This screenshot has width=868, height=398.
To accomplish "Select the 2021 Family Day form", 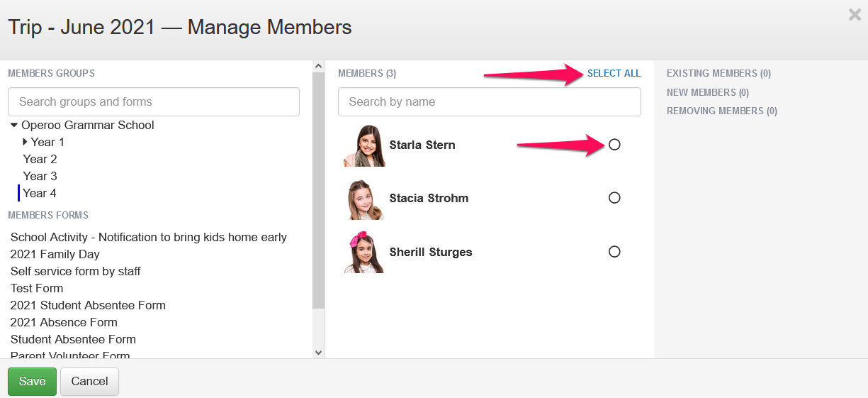I will click(55, 254).
